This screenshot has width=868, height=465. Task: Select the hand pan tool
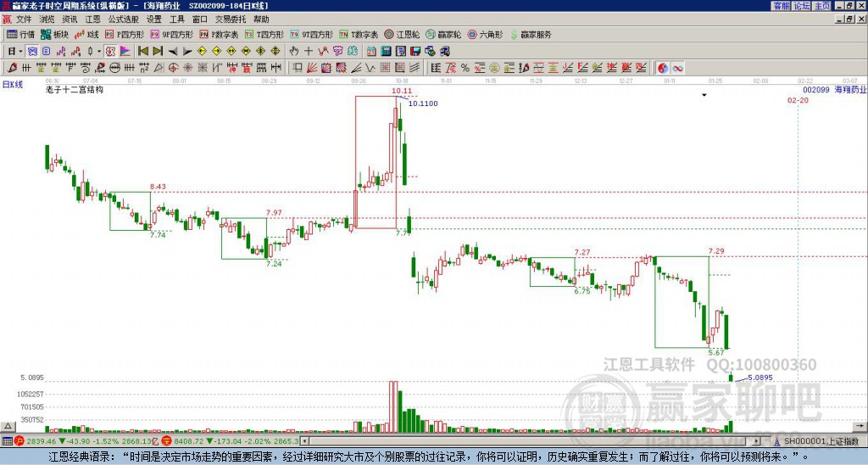point(293,52)
